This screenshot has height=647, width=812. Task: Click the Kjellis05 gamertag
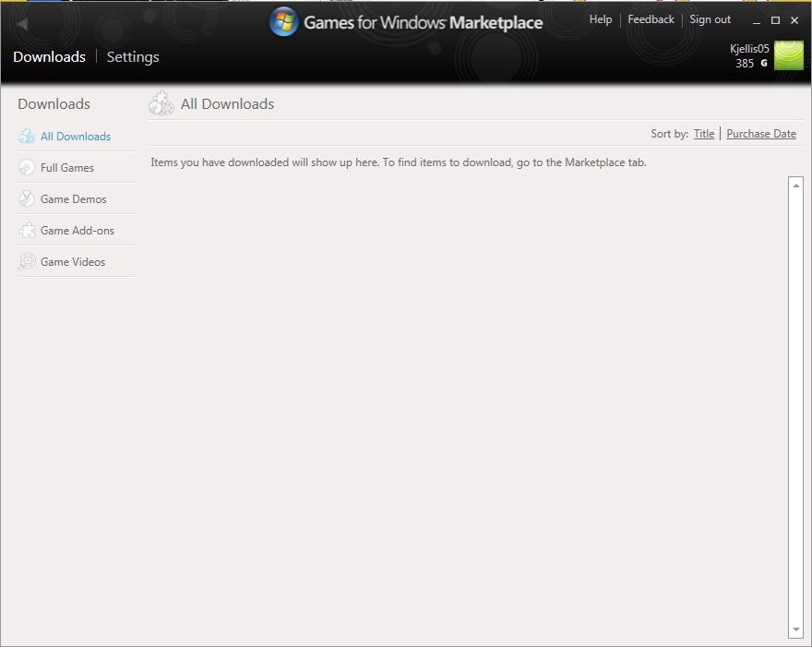pos(749,48)
